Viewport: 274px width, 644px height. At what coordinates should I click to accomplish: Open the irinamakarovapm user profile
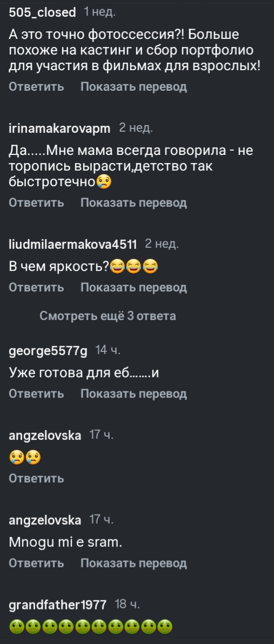click(59, 128)
